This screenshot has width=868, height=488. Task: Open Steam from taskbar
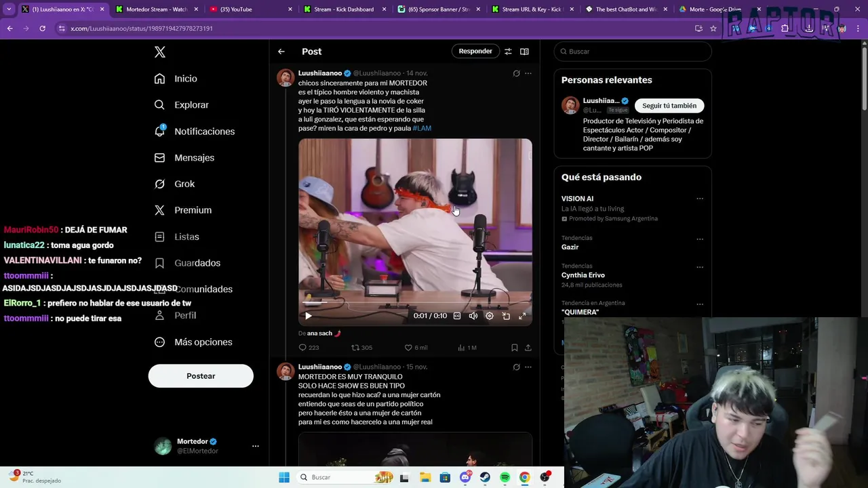point(486,477)
